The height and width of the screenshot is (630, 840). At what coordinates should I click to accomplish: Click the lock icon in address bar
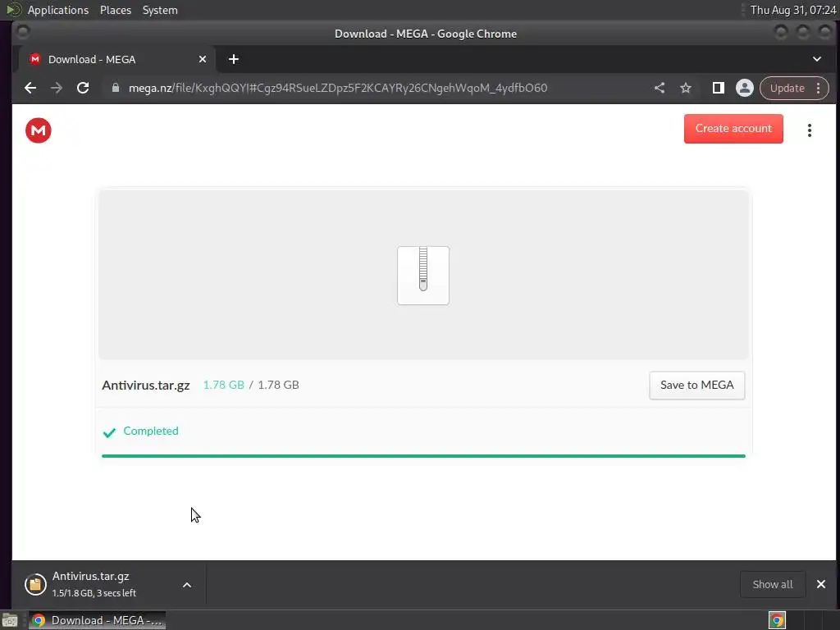(115, 88)
